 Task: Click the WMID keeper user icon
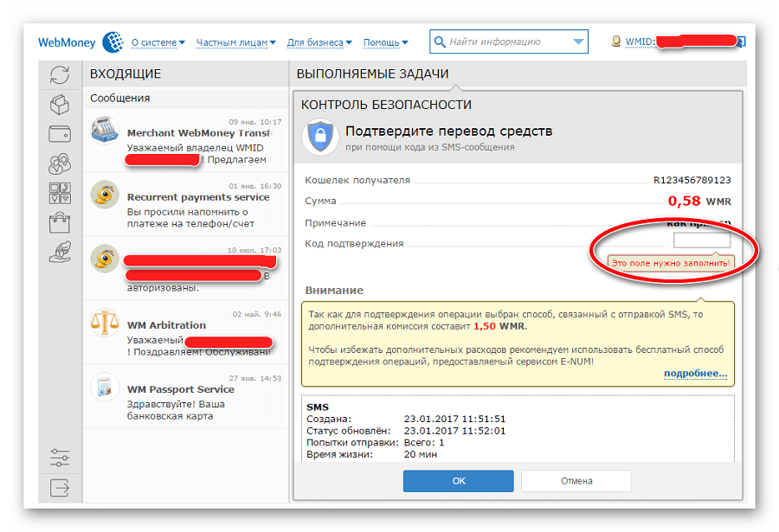(616, 42)
